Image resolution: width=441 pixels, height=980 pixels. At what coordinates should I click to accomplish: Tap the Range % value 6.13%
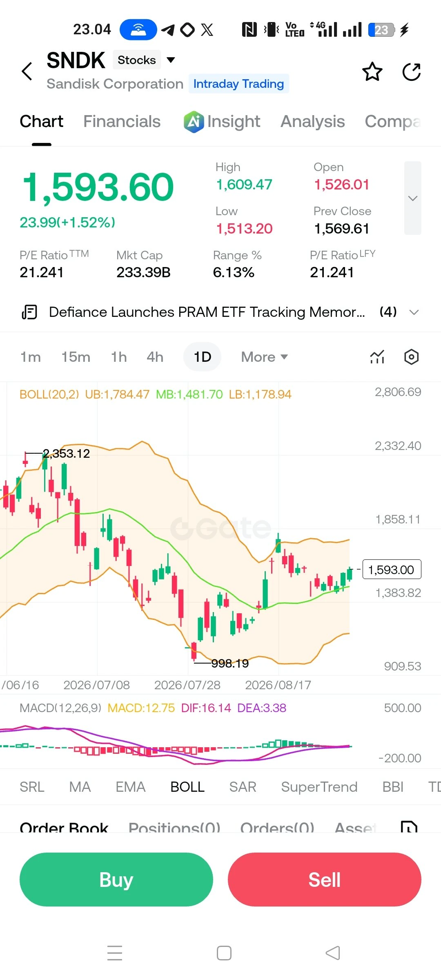[234, 272]
